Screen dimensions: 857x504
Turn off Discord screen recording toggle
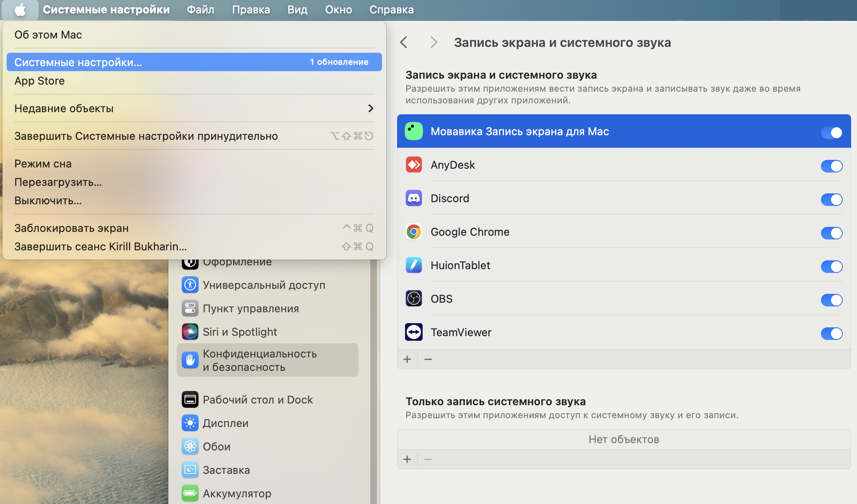pos(831,200)
